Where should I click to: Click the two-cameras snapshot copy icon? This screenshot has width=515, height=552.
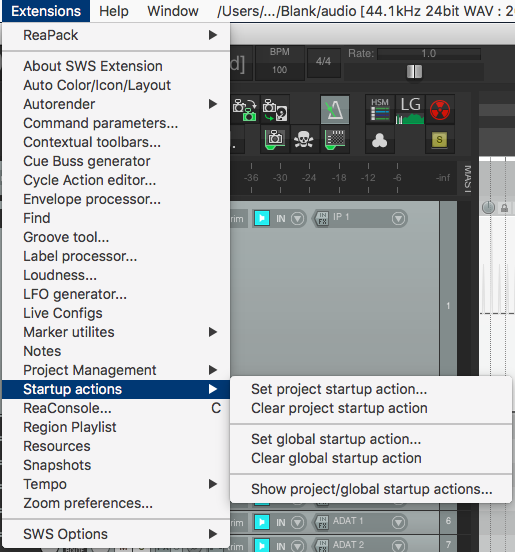[x=245, y=109]
